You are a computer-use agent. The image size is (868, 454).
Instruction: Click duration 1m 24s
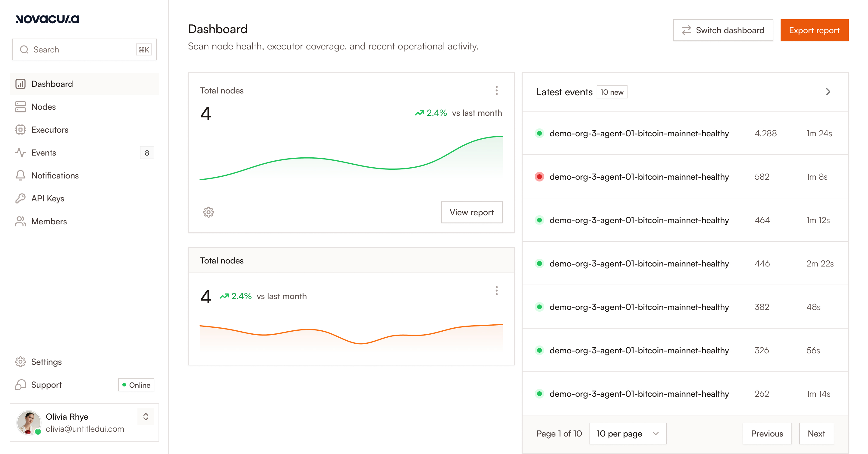tap(819, 134)
